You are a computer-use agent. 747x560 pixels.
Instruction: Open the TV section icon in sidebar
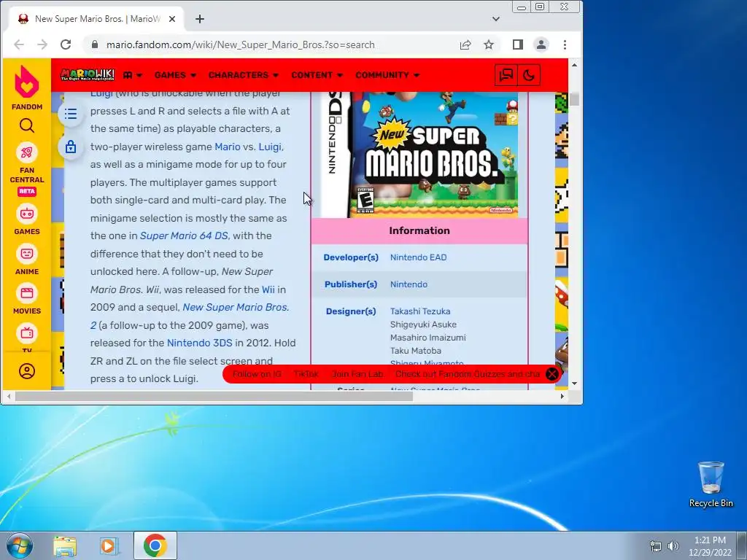point(27,333)
